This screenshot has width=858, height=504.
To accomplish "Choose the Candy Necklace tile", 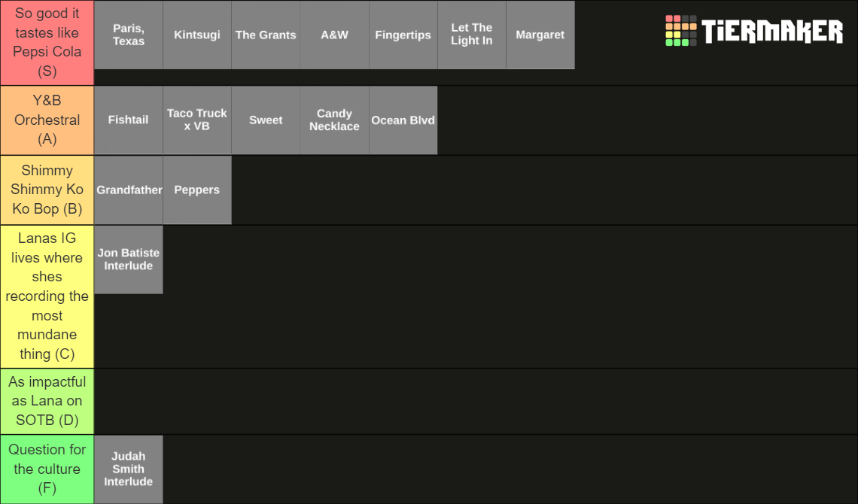I will (x=334, y=120).
